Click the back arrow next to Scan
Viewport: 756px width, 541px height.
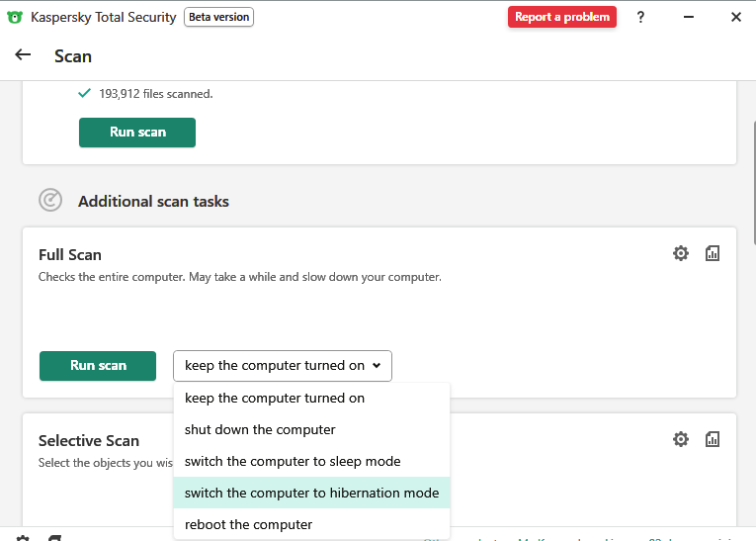pyautogui.click(x=23, y=55)
